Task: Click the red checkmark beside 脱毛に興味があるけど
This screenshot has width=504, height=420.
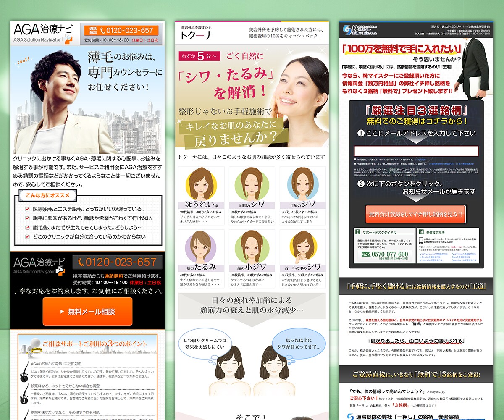Action: 27,218
